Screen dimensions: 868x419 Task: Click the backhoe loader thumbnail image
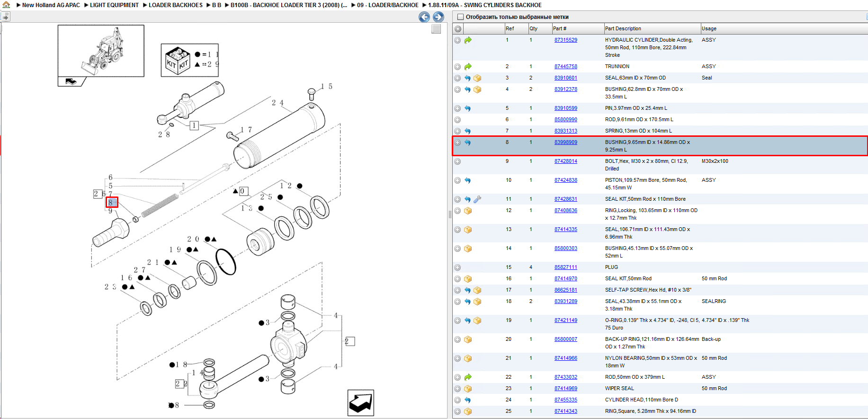coord(101,51)
